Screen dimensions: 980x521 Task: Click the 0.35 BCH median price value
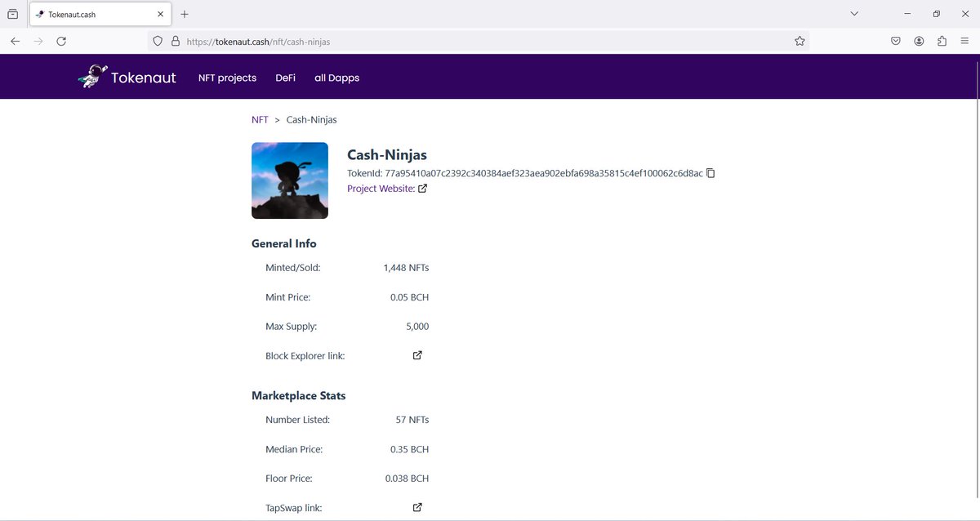coord(409,449)
